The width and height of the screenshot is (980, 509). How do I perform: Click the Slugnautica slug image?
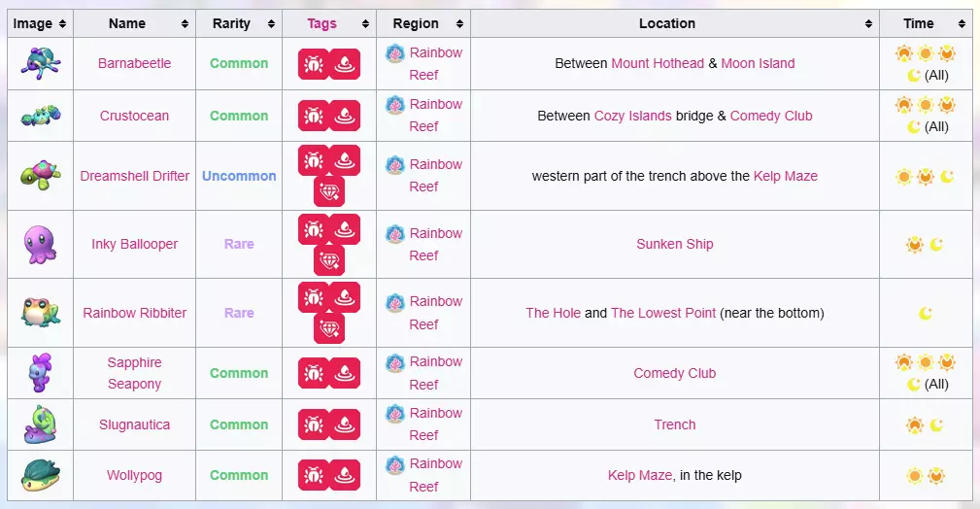(40, 424)
